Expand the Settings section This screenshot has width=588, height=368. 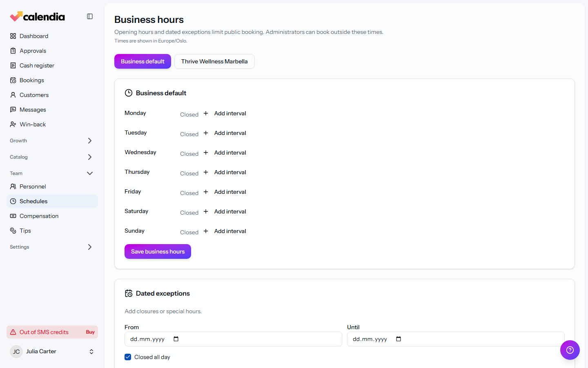coord(52,247)
